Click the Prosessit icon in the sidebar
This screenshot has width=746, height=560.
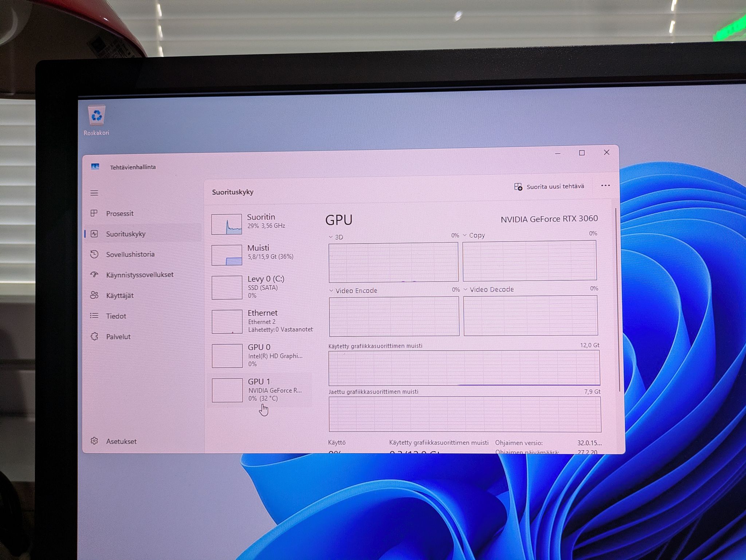tap(94, 213)
